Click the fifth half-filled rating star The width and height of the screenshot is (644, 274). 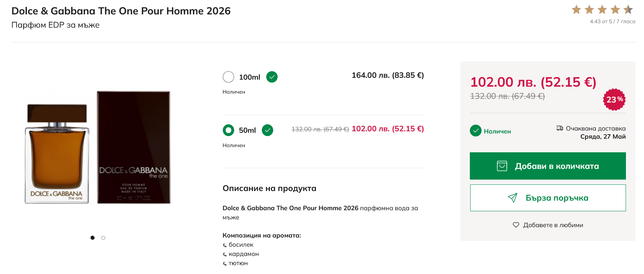(628, 10)
